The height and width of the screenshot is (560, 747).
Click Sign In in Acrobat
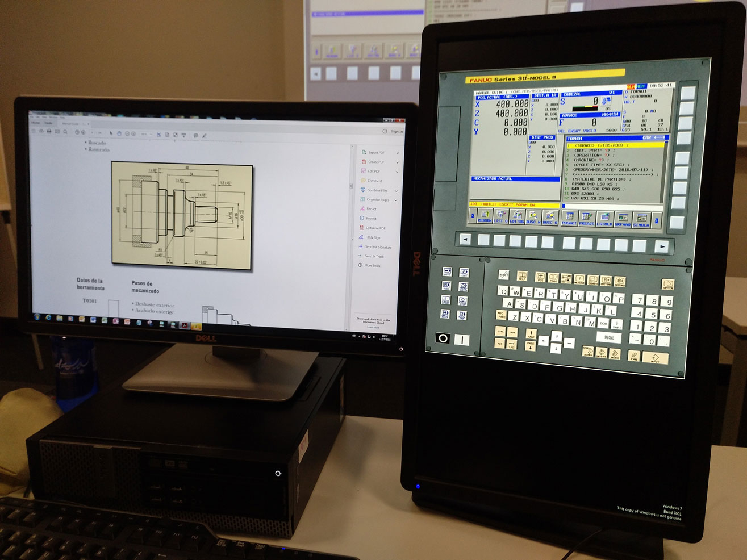tap(397, 131)
